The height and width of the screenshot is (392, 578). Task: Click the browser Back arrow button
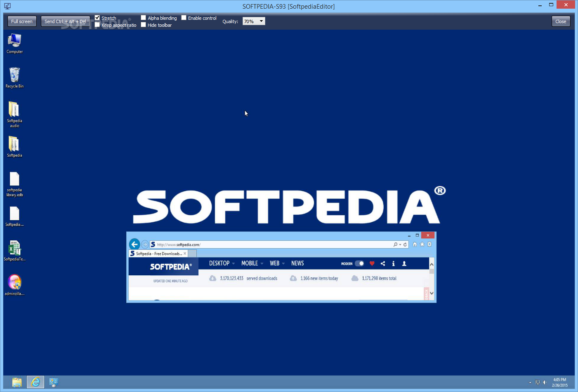click(x=134, y=244)
